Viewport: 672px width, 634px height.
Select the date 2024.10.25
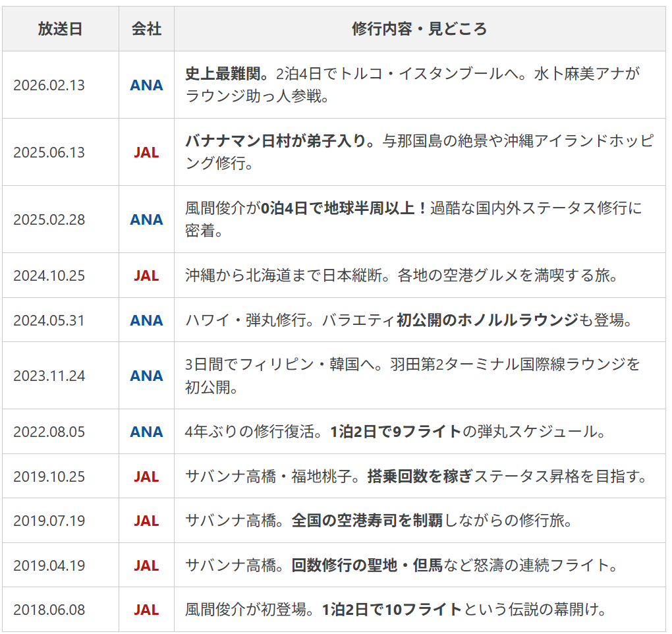pos(49,275)
